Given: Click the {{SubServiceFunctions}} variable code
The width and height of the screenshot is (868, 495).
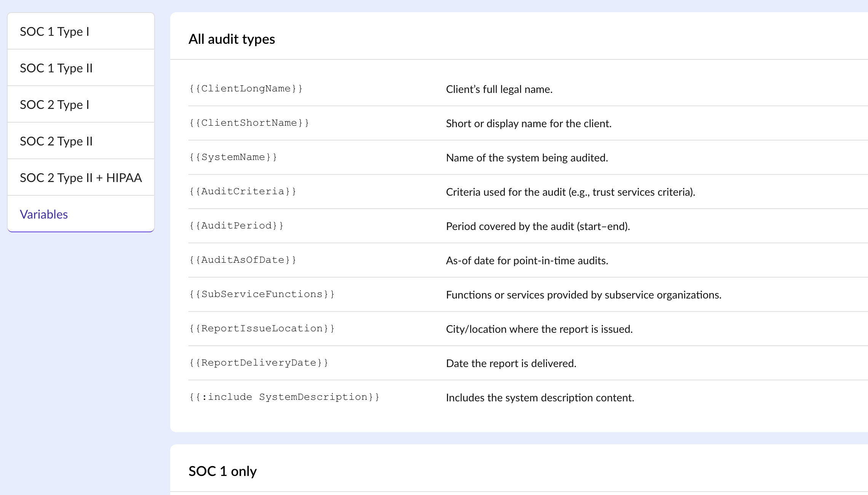Looking at the screenshot, I should (262, 294).
